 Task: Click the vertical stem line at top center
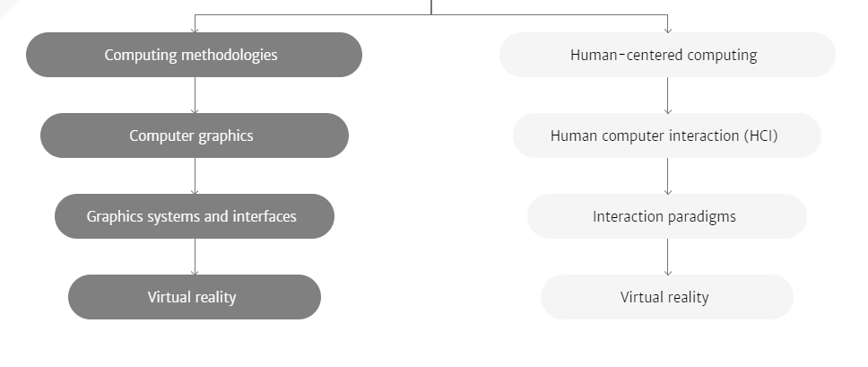(431, 7)
